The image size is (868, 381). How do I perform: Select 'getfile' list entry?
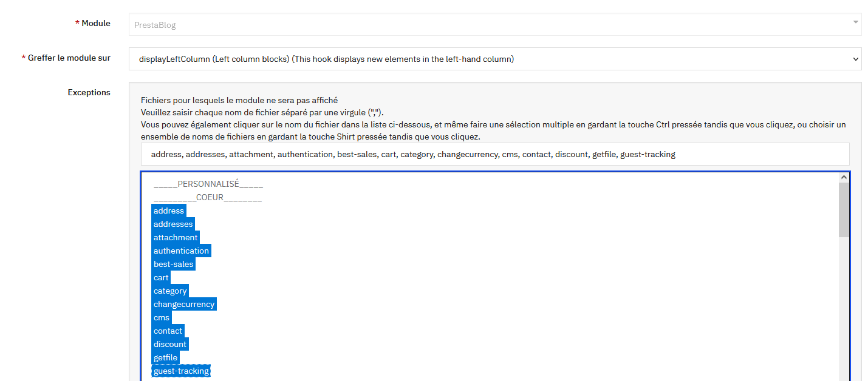point(165,358)
